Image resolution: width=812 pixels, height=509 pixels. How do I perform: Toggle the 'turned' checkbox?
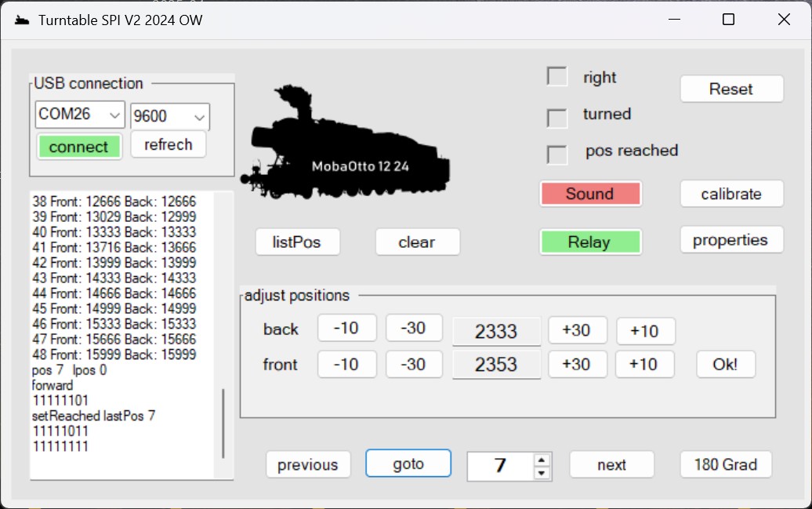point(557,118)
